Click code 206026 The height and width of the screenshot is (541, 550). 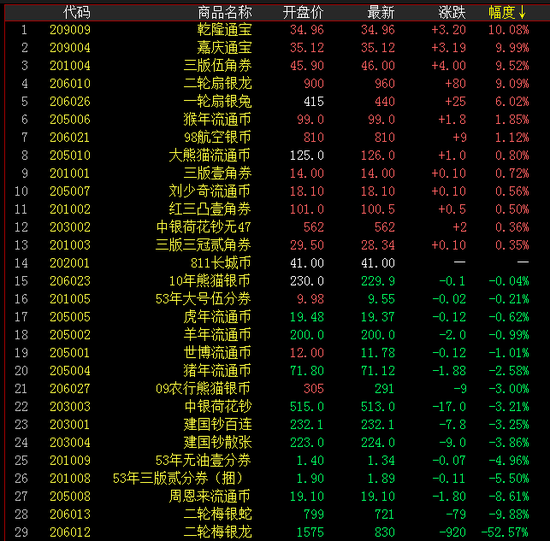(70, 101)
